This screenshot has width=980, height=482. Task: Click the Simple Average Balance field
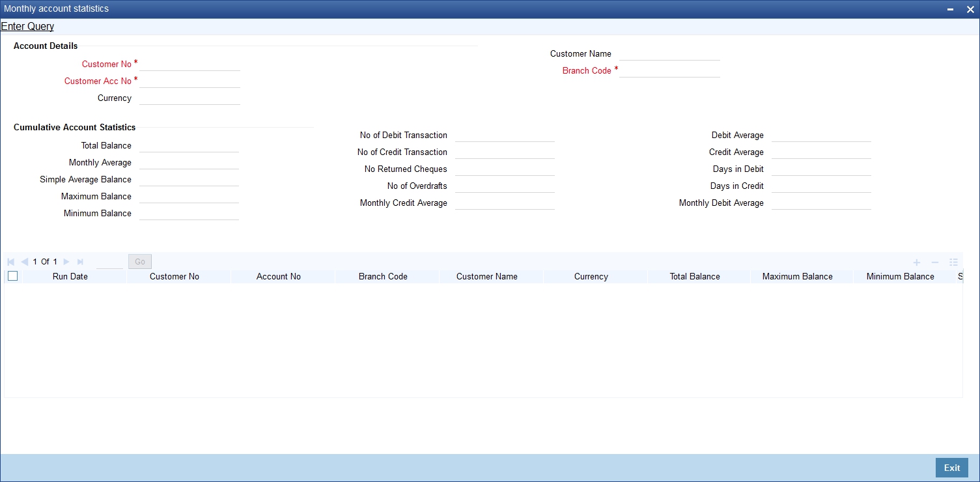coord(189,179)
